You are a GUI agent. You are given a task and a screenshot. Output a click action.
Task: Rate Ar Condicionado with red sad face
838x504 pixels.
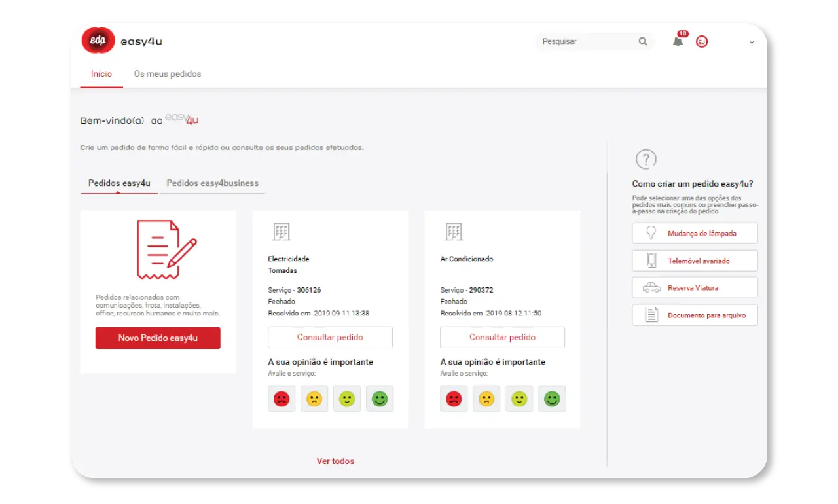coord(454,399)
